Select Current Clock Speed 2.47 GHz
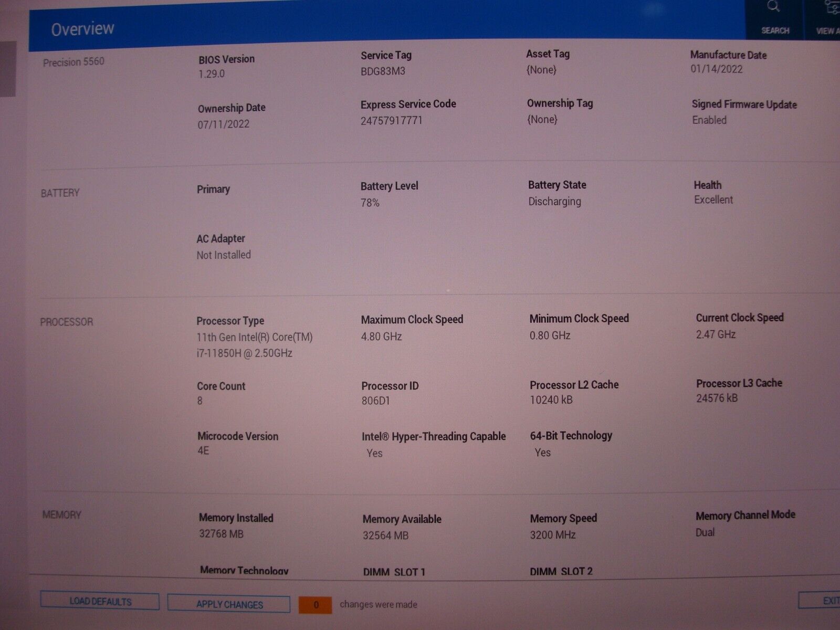840x630 pixels. click(716, 334)
